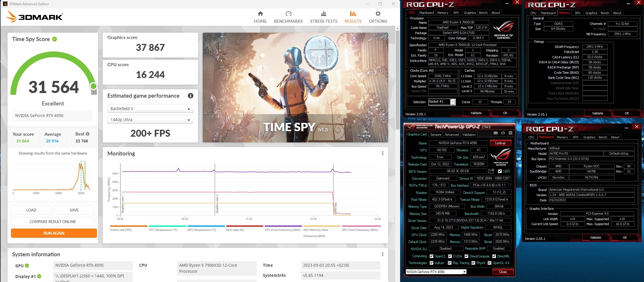Click the red GPU Load legend swatch
This screenshot has width=644, height=282.
click(244, 226)
